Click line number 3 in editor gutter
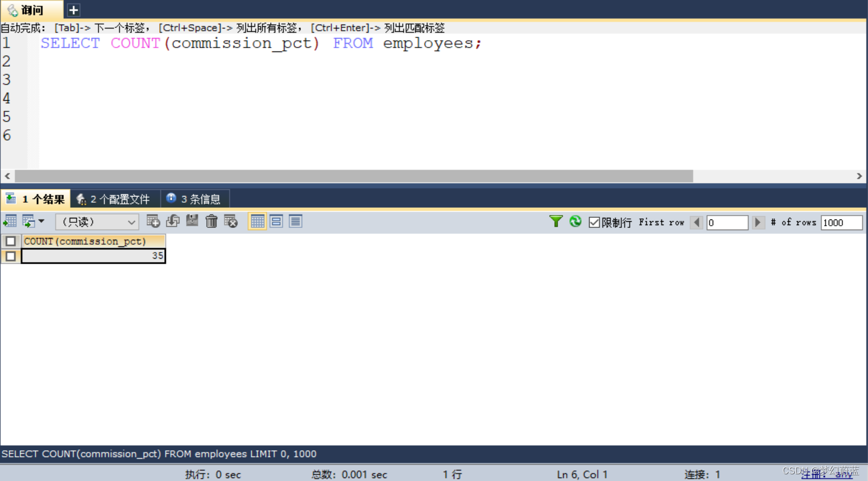The height and width of the screenshot is (481, 868). tap(7, 80)
